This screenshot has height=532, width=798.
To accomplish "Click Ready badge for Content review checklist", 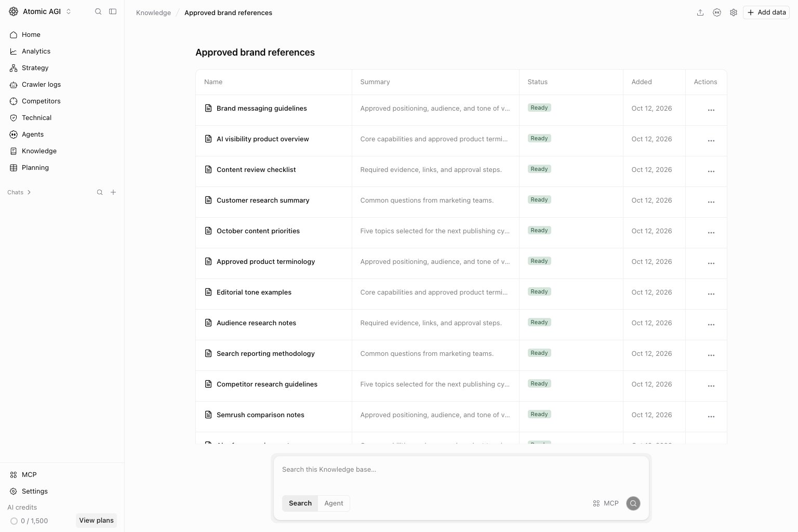I will [539, 169].
